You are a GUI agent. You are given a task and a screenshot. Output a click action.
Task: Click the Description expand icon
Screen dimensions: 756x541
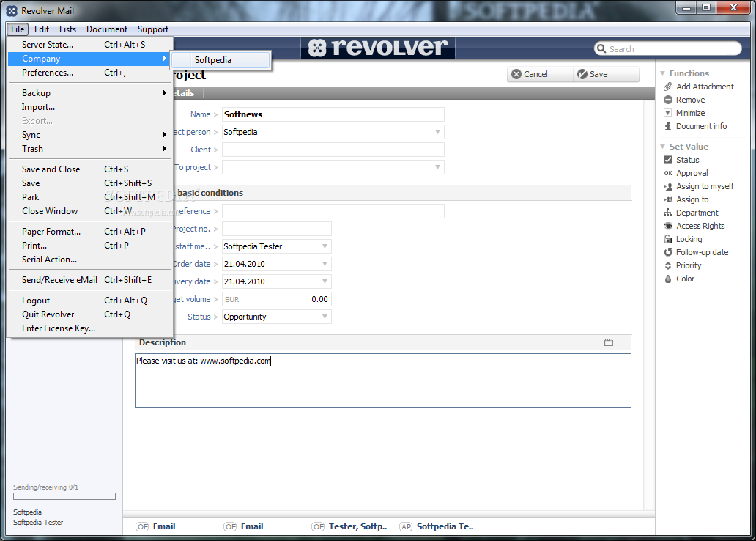(x=609, y=342)
